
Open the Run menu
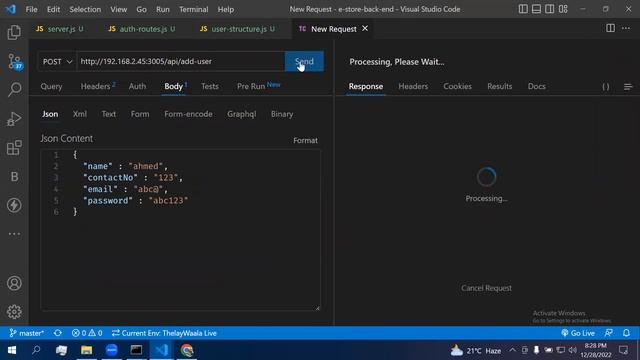[163, 9]
